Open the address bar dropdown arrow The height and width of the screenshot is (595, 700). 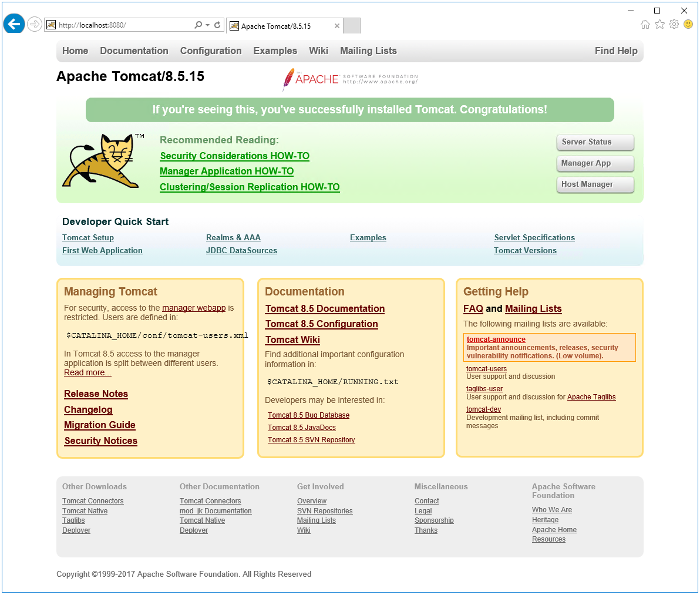(207, 25)
